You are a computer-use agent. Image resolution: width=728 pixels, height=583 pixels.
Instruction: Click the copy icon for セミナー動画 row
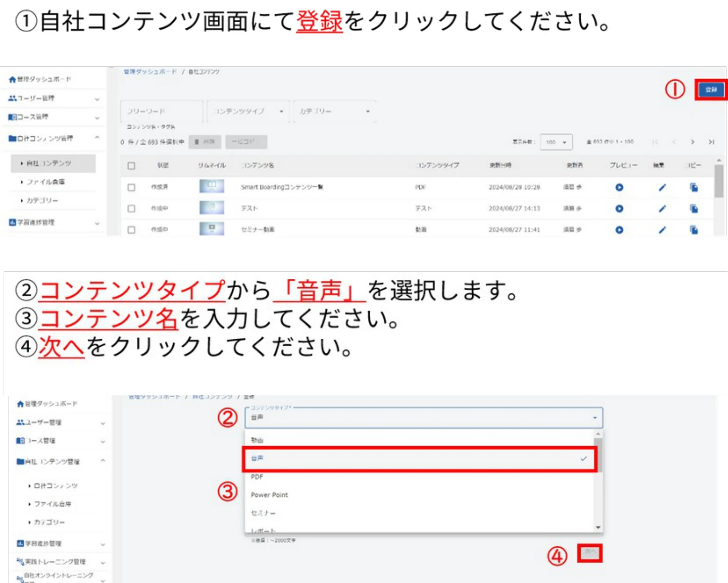(x=694, y=229)
